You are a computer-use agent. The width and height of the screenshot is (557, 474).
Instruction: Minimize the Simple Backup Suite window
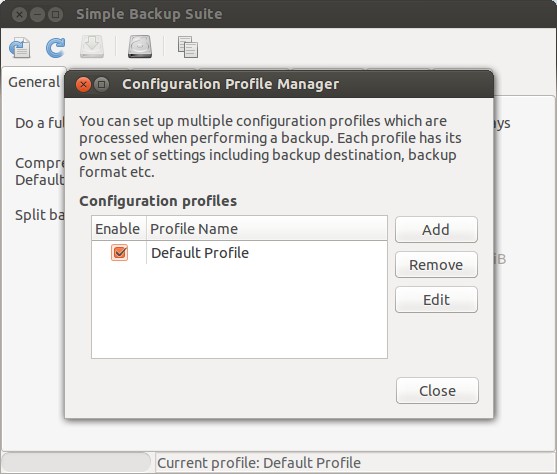point(37,15)
